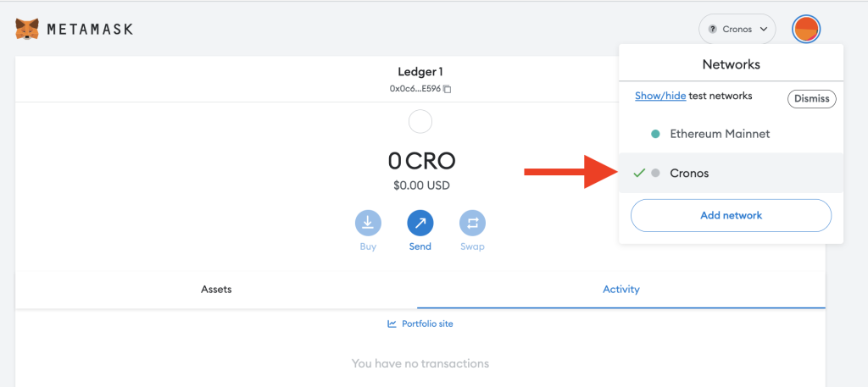The image size is (868, 387).
Task: Click the Ledger 1 account name
Action: pos(420,72)
